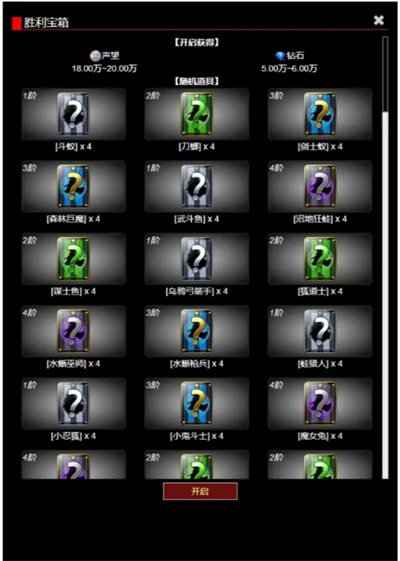Screen dimensions: 400x561
Task: Select the 水獭枪兵 blue card
Action: 197,331
